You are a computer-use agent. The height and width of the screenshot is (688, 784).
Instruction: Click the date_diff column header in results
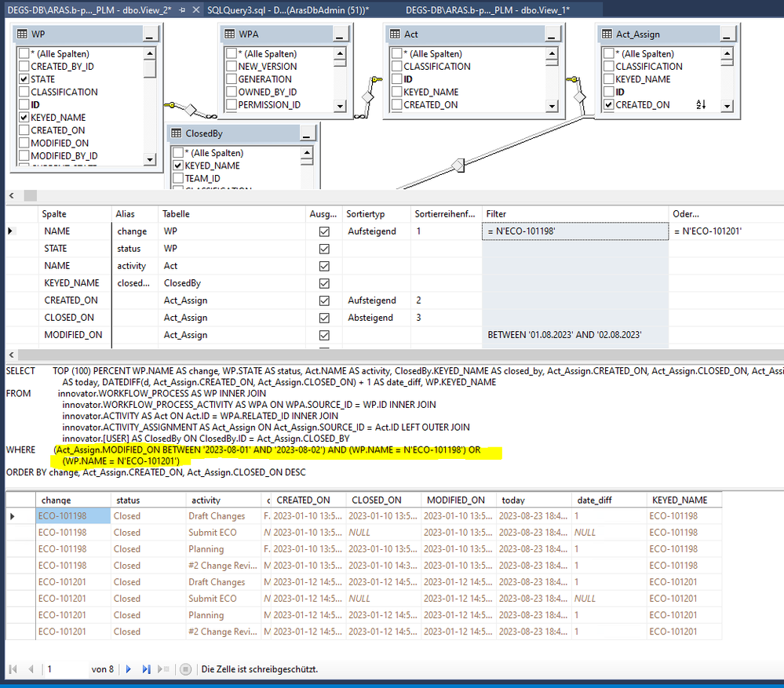[x=593, y=500]
